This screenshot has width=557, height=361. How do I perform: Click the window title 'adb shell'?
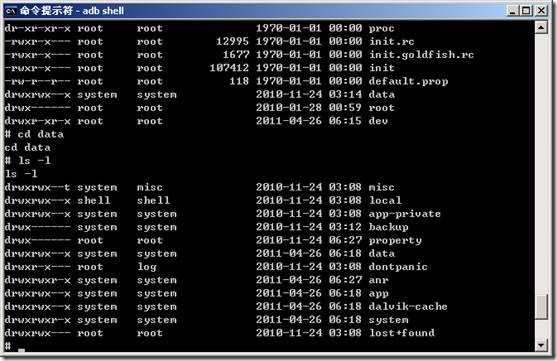(x=103, y=11)
